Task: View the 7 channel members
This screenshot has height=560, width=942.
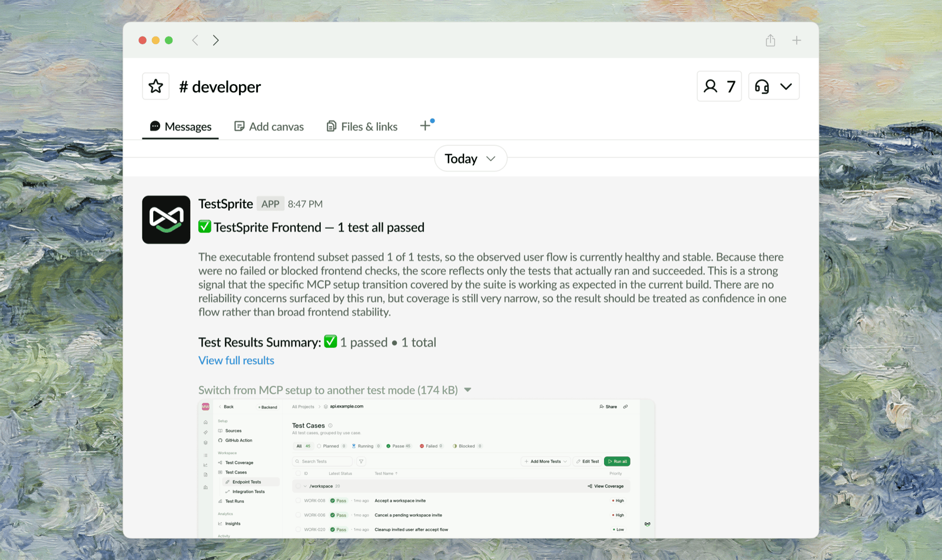Action: 719,86
